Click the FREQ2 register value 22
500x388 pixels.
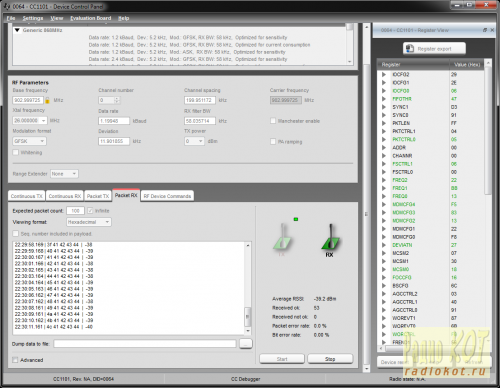click(454, 180)
